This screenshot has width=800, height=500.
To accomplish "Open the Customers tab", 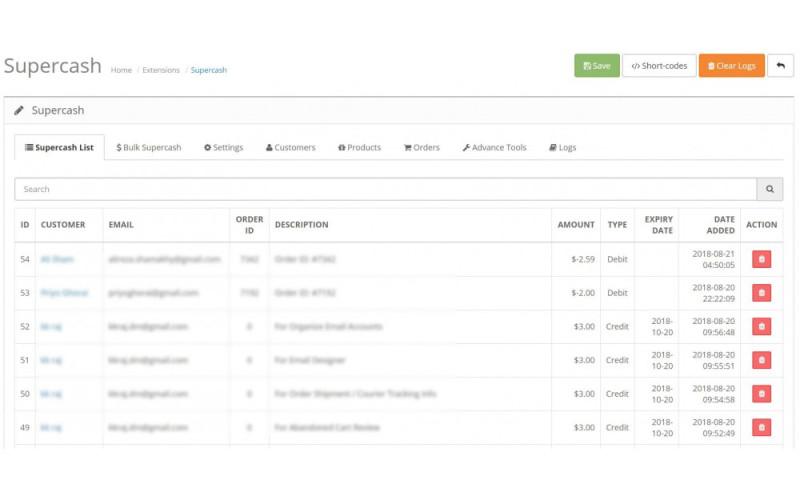I will (290, 147).
